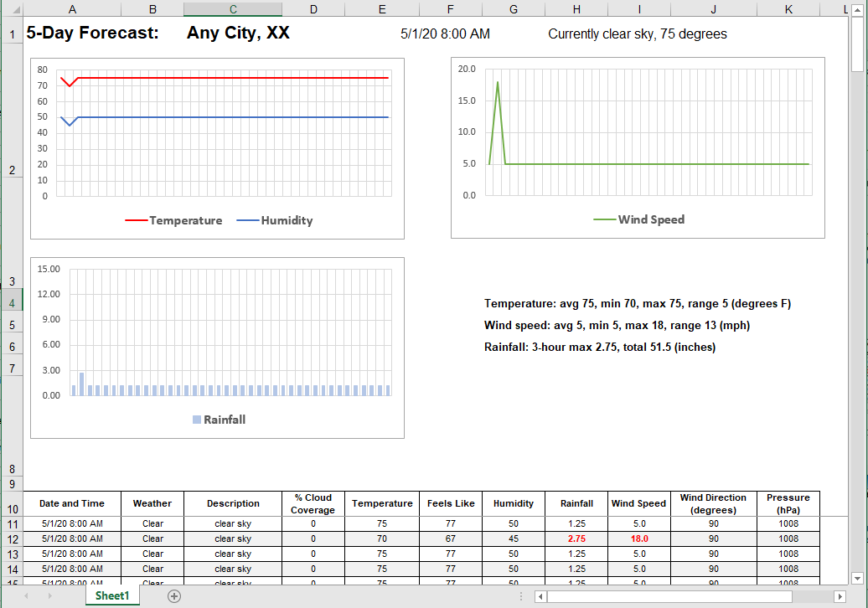Click the '% Cloud Coverage' column header cell
Image resolution: width=868 pixels, height=608 pixels.
pyautogui.click(x=313, y=503)
